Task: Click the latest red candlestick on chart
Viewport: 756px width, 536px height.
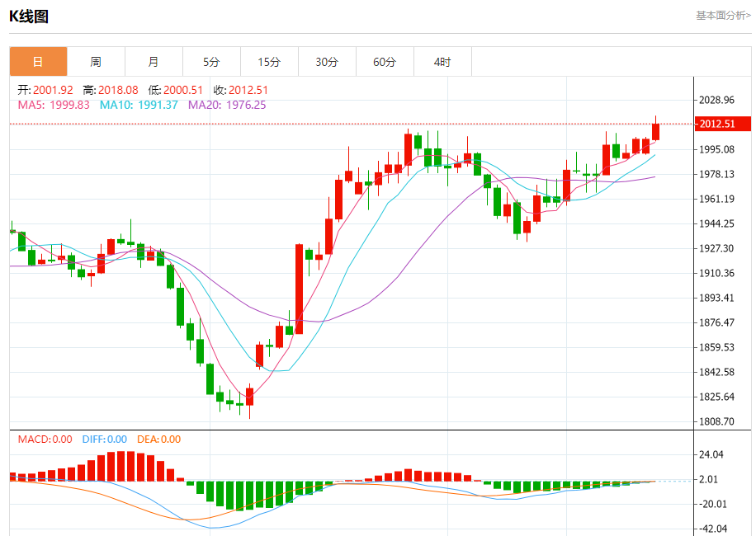Action: point(656,131)
